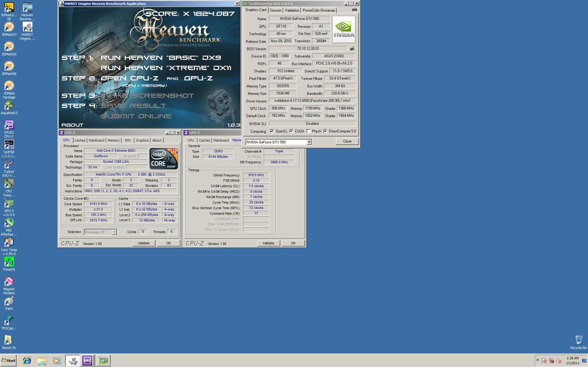588x367 pixels.
Task: Toggle the PhysX checkbox in GPU-Z
Action: pos(308,131)
